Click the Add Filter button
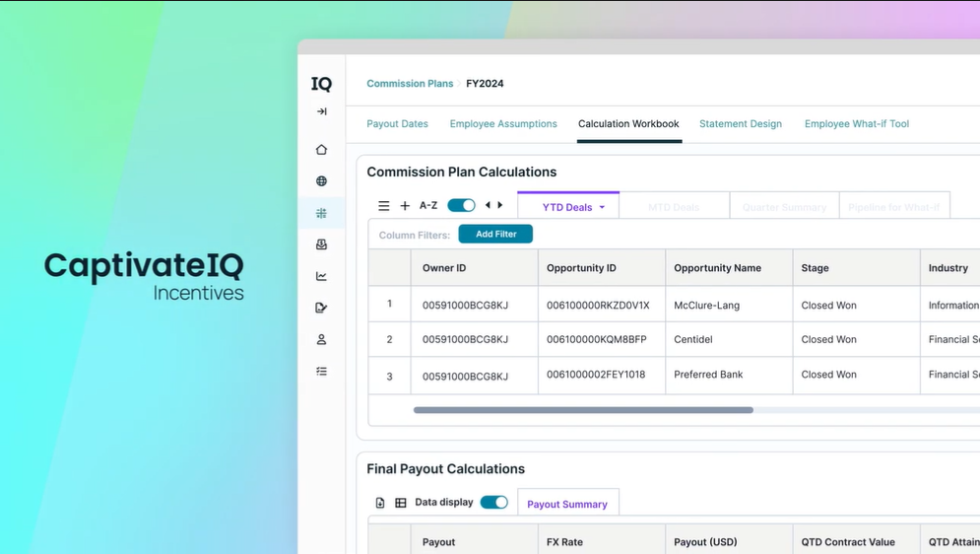Image resolution: width=980 pixels, height=554 pixels. pos(495,234)
